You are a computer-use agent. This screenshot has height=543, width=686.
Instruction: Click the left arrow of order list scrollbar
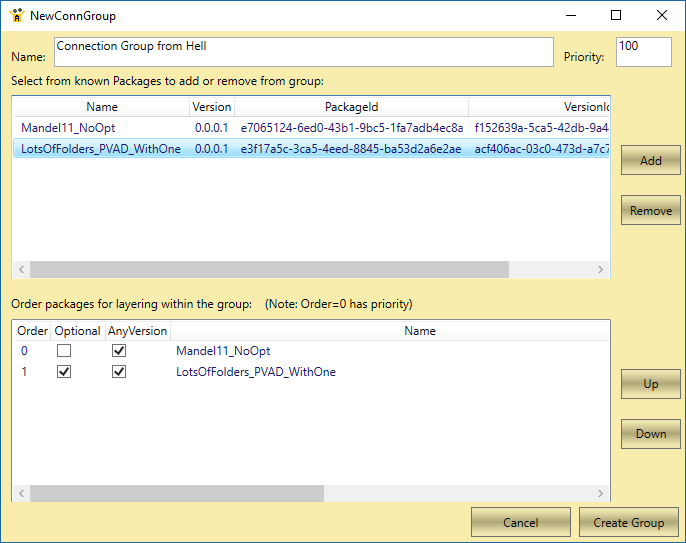pos(21,494)
